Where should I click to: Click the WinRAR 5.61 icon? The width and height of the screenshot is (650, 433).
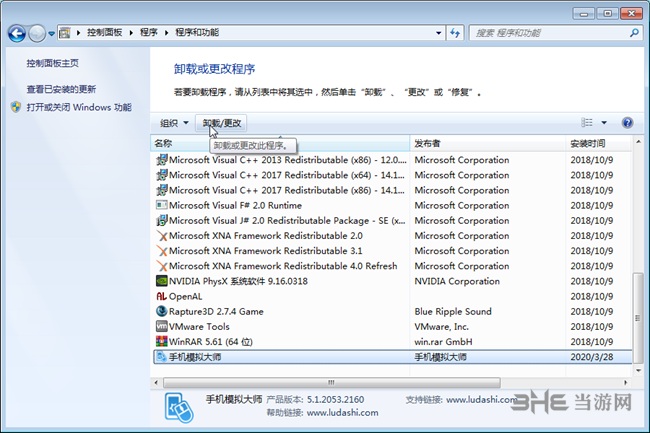pyautogui.click(x=162, y=341)
